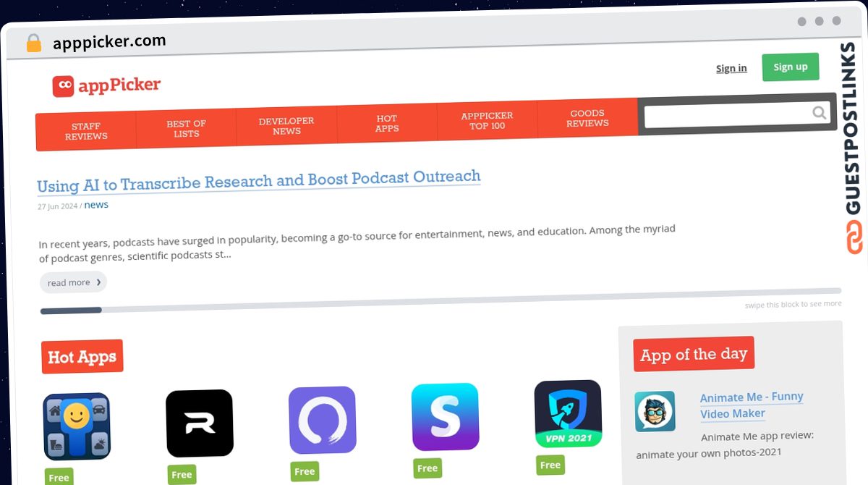Open the AI Transcribe Research podcast article

259,181
